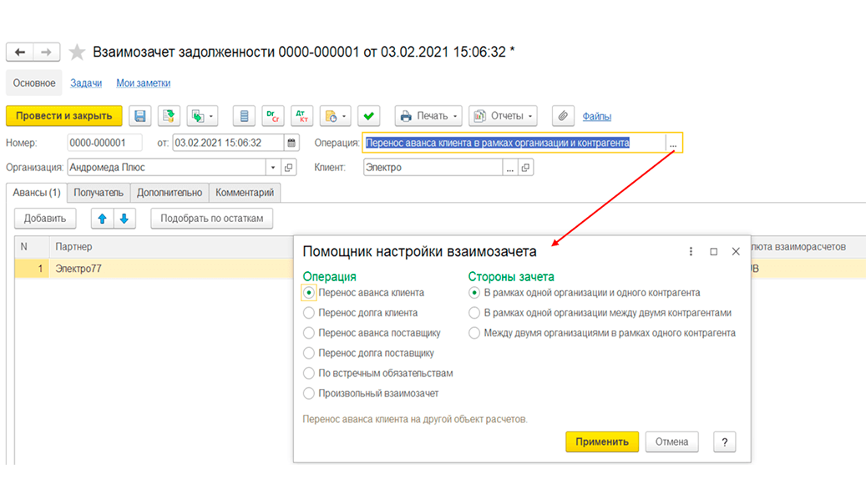Open the folder-with-clock icon dropdown

click(335, 116)
